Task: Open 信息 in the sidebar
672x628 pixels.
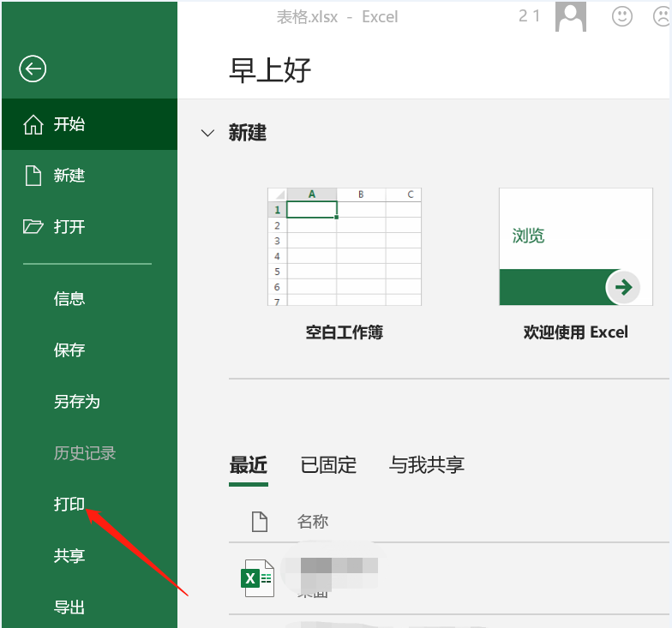Action: click(x=69, y=298)
